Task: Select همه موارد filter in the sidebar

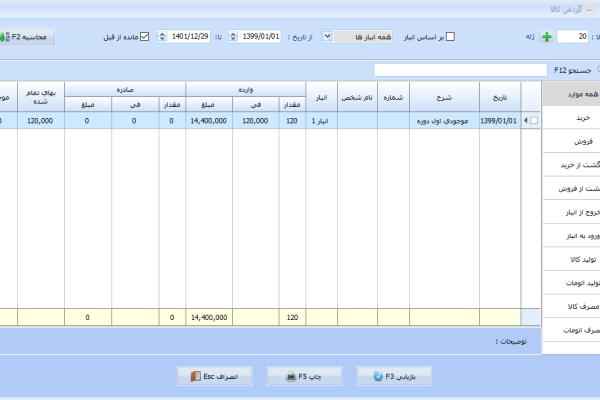Action: [571, 94]
